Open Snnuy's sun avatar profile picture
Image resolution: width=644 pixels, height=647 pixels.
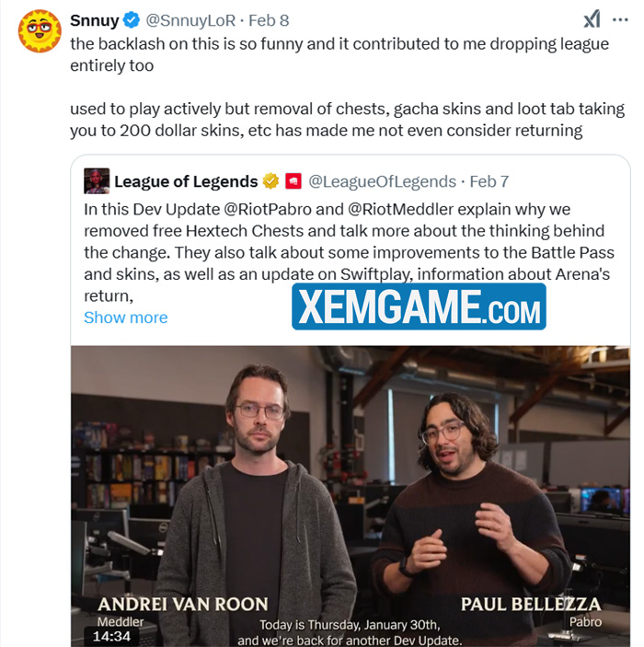40,31
